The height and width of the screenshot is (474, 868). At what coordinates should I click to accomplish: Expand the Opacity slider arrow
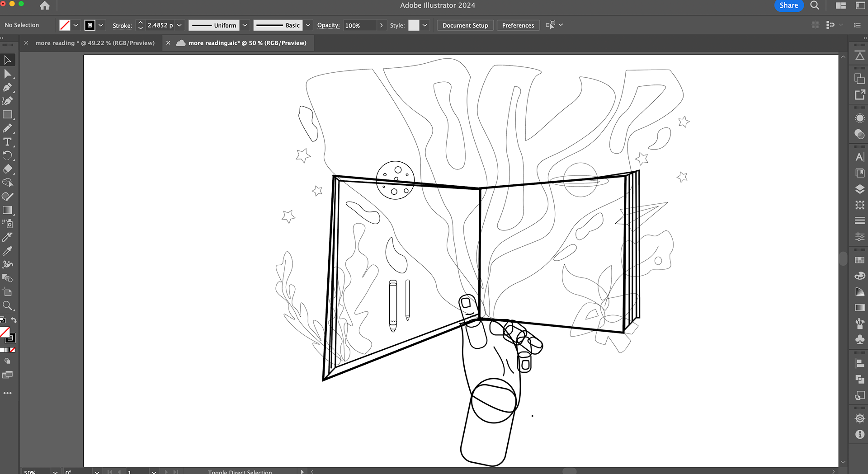(381, 25)
